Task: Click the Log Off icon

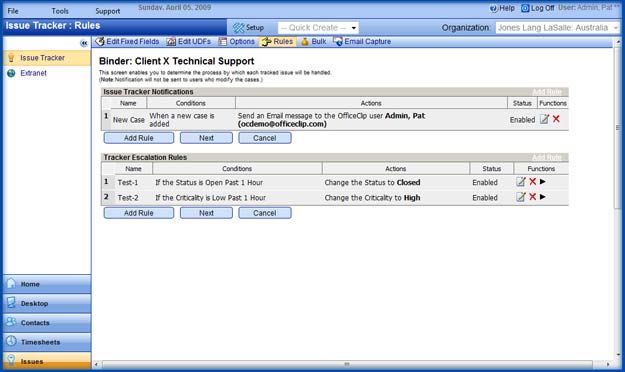Action: click(525, 8)
